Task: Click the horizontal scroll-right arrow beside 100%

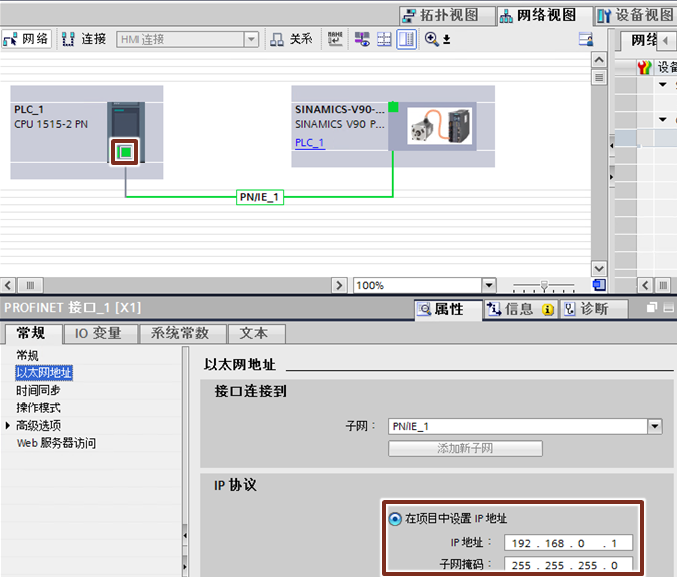Action: pos(339,285)
